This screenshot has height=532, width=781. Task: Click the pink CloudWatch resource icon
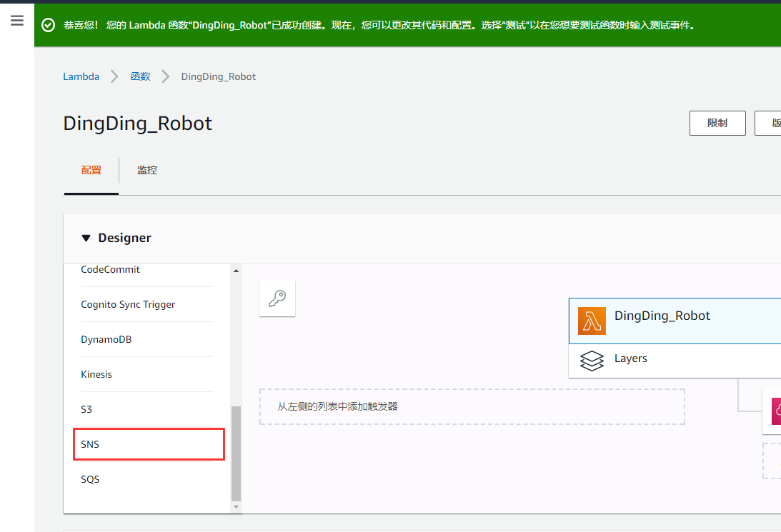pyautogui.click(x=776, y=411)
